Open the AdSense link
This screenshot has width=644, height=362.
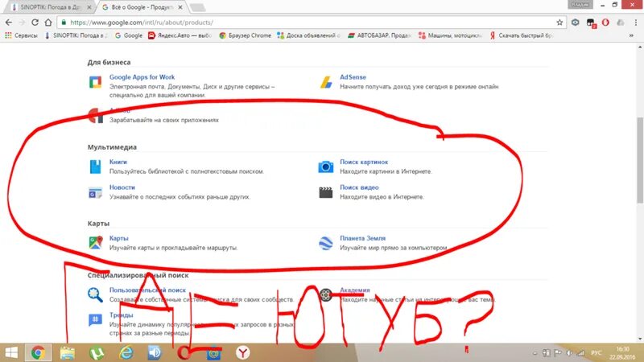pos(353,77)
